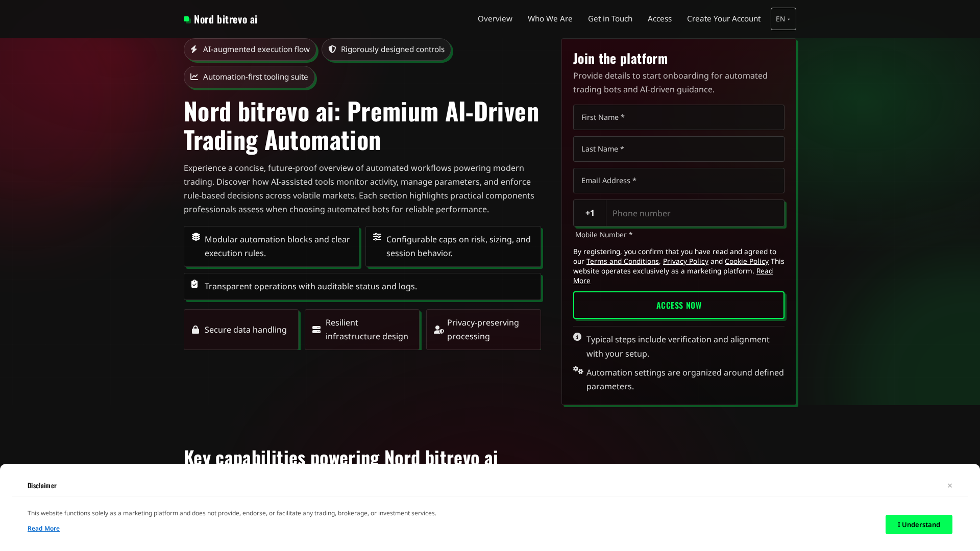Click Read More in the registration notice
The height and width of the screenshot is (551, 980).
tap(764, 271)
